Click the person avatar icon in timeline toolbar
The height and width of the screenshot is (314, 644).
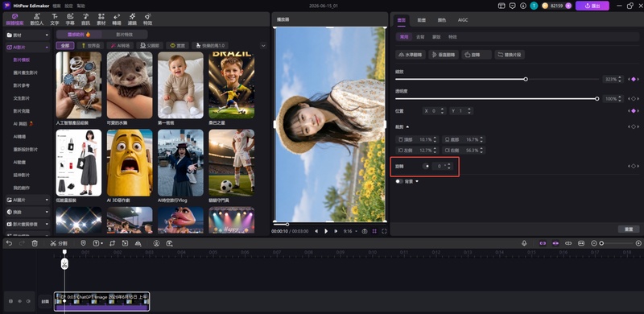156,243
